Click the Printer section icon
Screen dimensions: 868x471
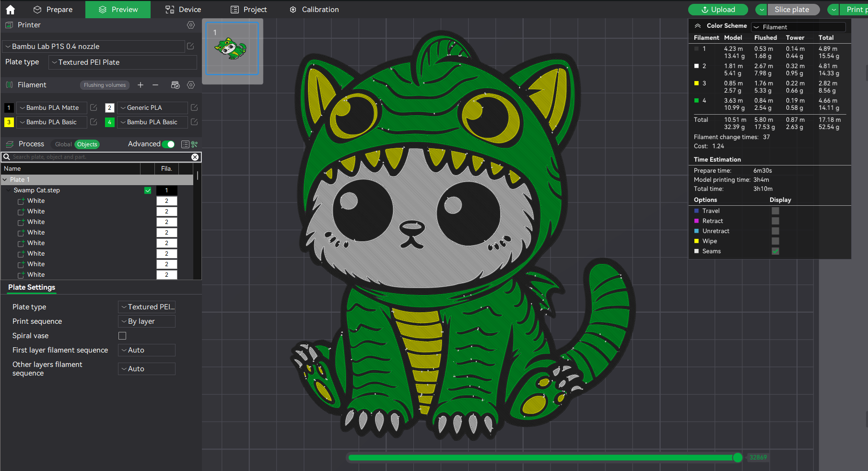tap(9, 25)
